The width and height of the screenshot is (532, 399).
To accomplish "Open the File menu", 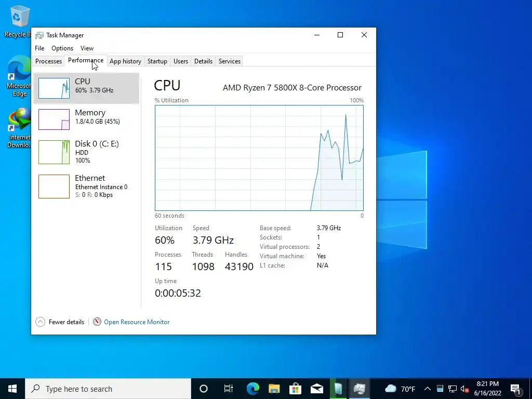I will [x=39, y=48].
